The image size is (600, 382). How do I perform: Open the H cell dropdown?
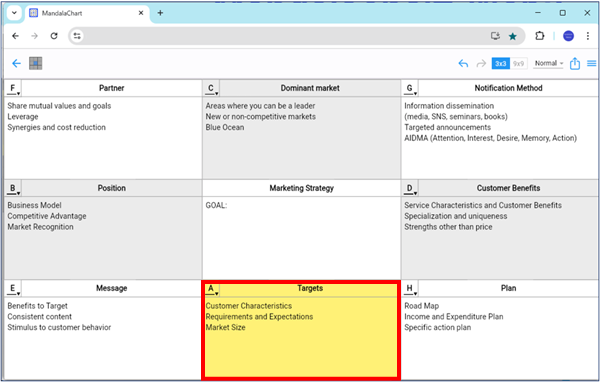[x=410, y=289]
